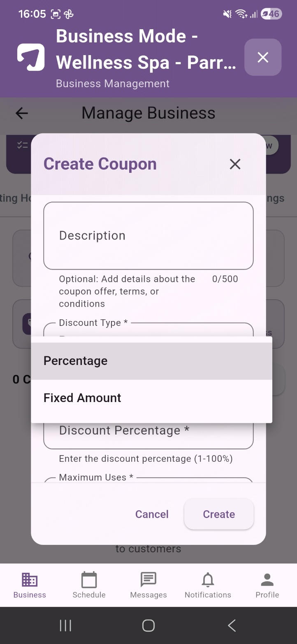
Task: Tap the back arrow beside Manage Business
Action: [x=22, y=113]
